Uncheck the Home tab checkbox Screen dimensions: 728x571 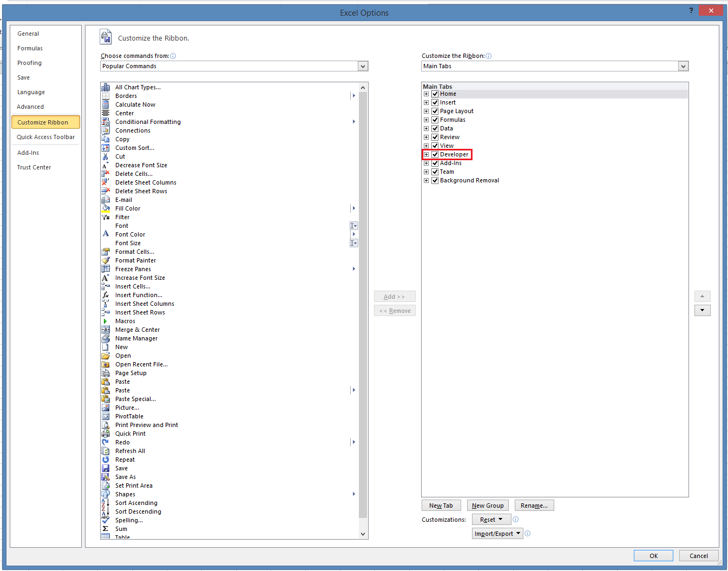(x=435, y=94)
